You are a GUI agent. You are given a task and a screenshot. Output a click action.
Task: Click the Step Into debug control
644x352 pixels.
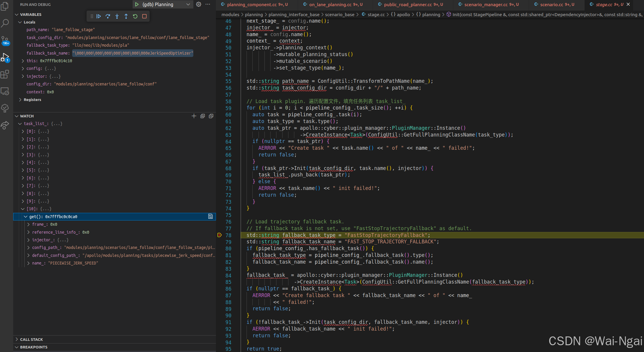[117, 16]
